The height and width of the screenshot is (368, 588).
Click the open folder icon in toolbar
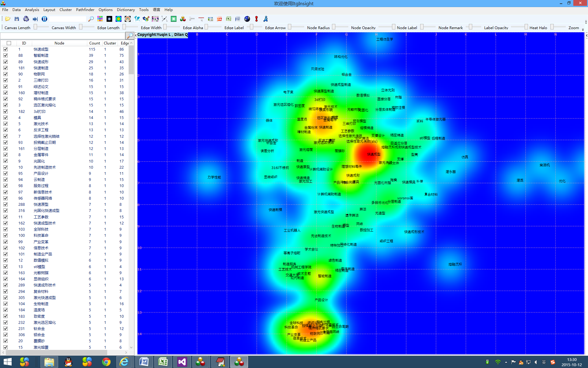pos(8,19)
